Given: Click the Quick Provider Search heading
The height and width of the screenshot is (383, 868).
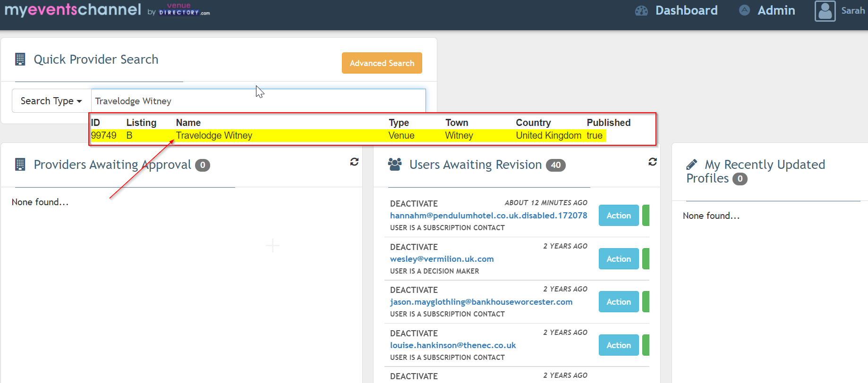Looking at the screenshot, I should click(96, 59).
